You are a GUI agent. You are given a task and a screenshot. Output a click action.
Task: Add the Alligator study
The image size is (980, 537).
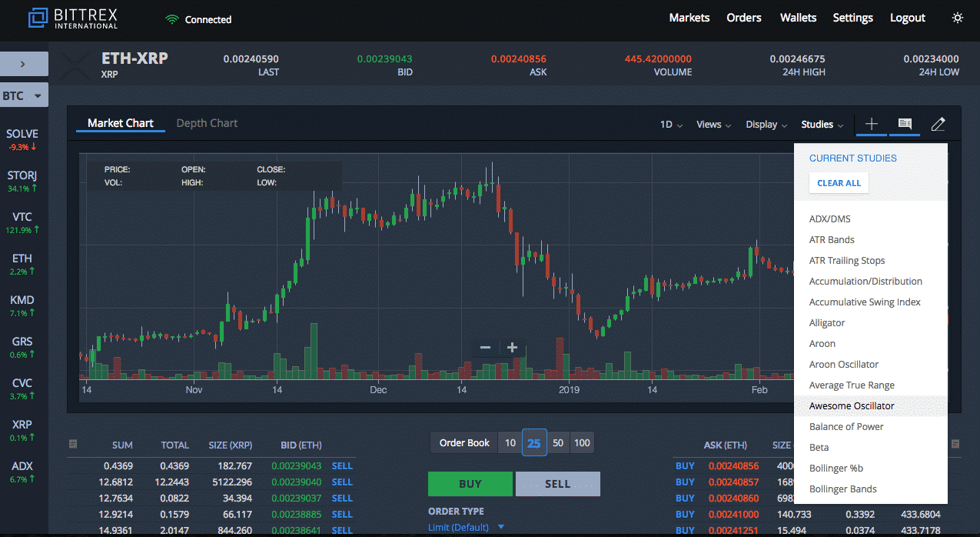tap(871, 323)
